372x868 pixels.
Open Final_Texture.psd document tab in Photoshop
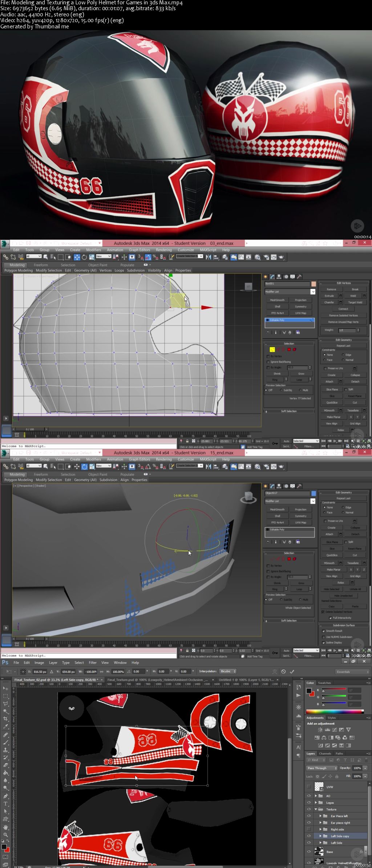158,680
